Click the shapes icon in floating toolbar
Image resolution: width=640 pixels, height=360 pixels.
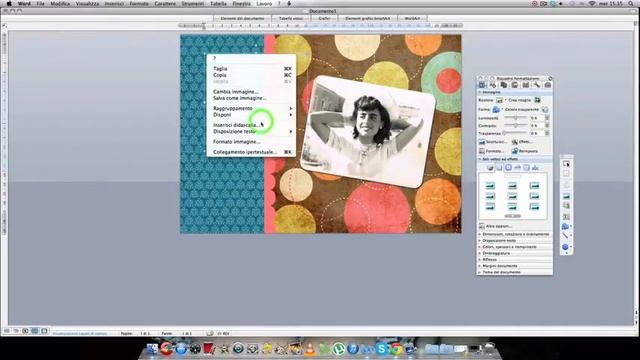tap(565, 226)
